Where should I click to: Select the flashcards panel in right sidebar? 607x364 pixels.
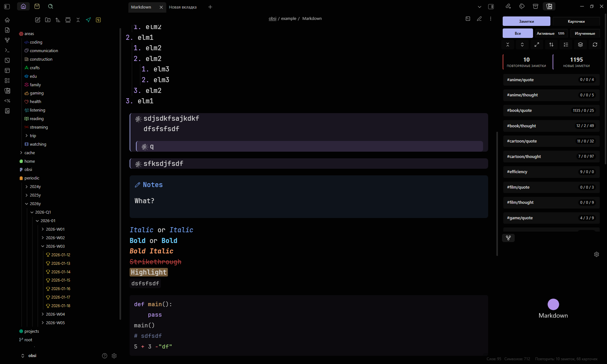(x=549, y=6)
